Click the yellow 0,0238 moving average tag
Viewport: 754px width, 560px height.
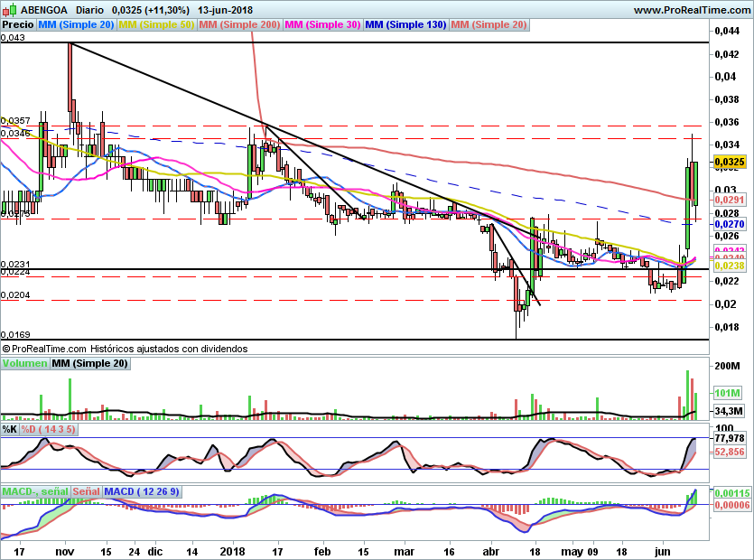pos(730,266)
